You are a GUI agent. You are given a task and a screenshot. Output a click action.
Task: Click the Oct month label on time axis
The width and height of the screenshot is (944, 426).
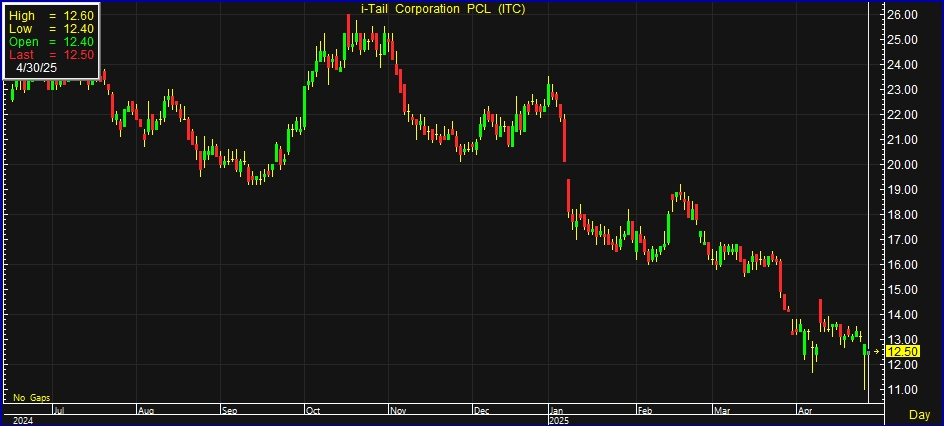[x=313, y=411]
